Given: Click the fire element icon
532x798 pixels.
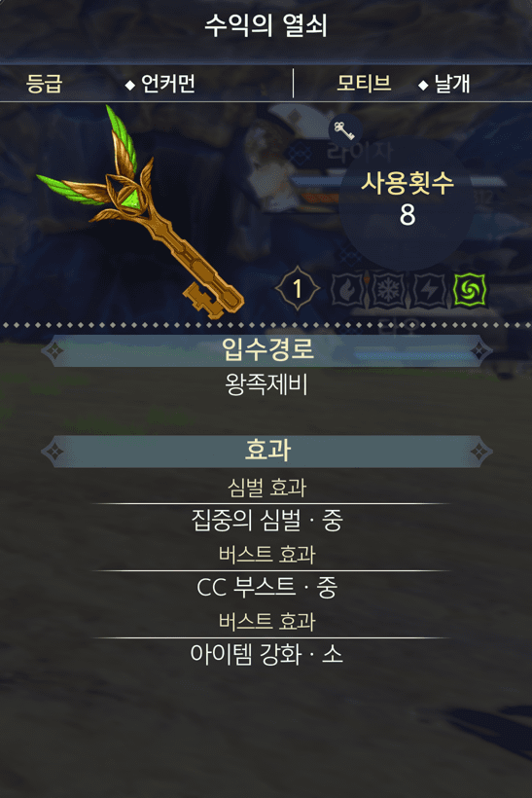Looking at the screenshot, I should [x=348, y=290].
